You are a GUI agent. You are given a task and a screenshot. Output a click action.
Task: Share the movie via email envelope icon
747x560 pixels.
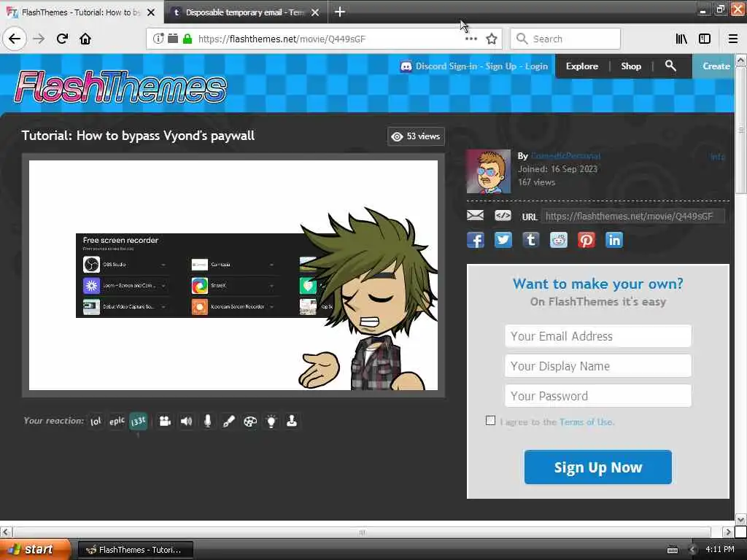pos(475,216)
